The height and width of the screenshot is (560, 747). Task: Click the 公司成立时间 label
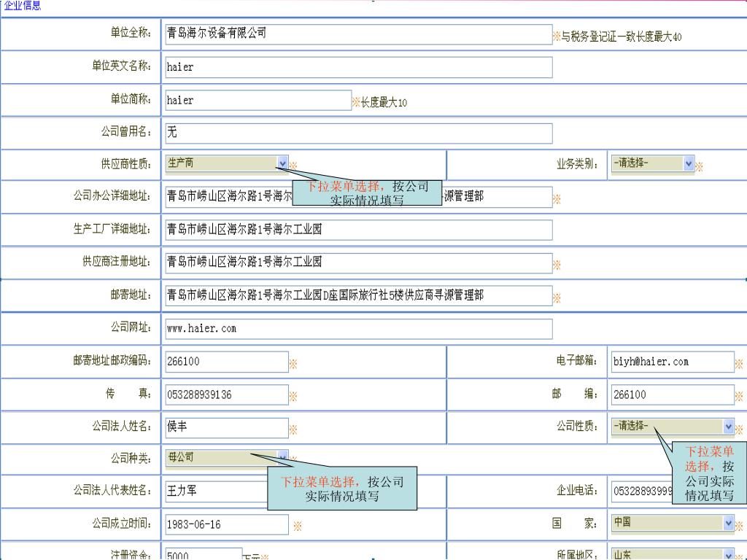pyautogui.click(x=122, y=524)
